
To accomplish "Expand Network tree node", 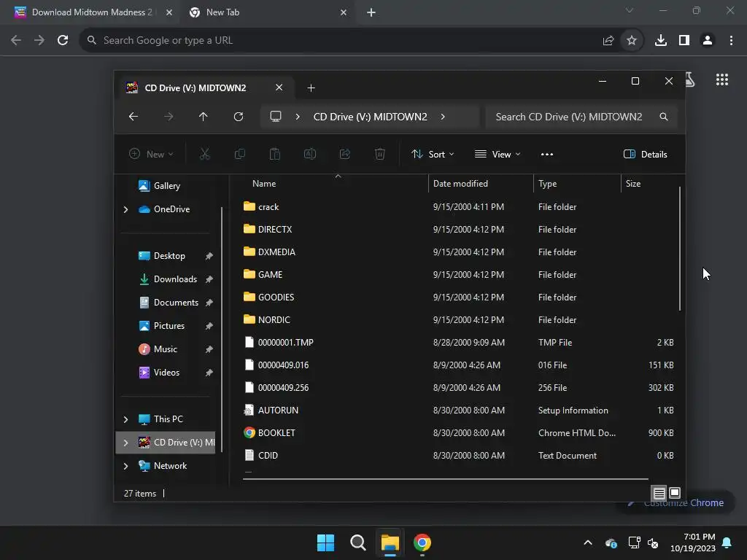I will pyautogui.click(x=125, y=466).
